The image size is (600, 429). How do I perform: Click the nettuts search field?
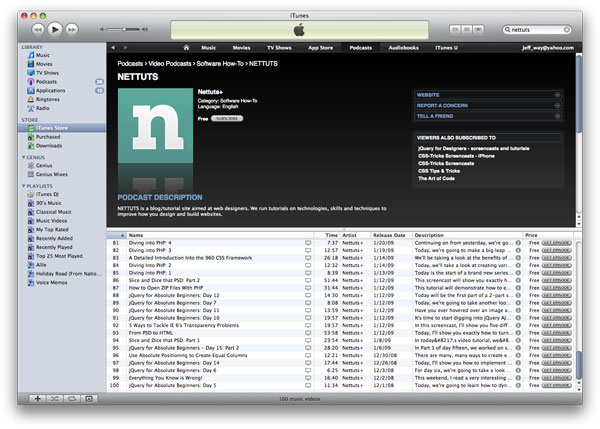(x=536, y=29)
